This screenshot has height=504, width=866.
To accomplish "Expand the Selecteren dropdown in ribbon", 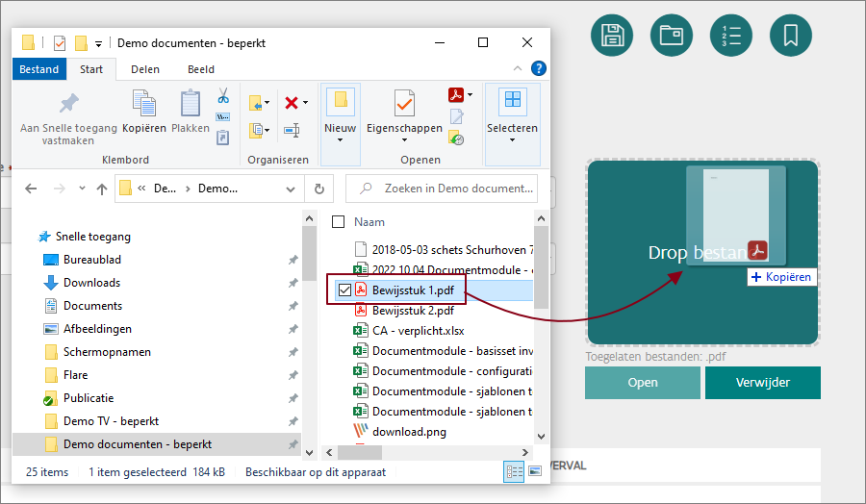I will (x=512, y=139).
